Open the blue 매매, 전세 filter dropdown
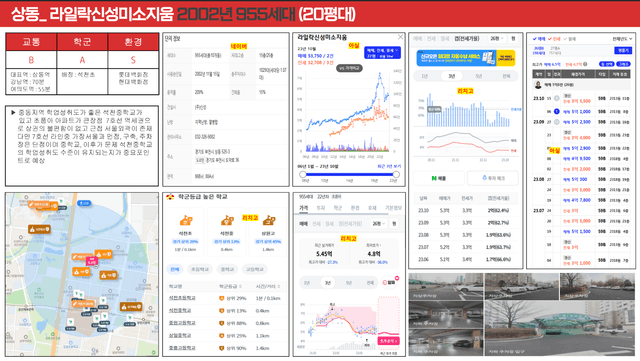 382,53
